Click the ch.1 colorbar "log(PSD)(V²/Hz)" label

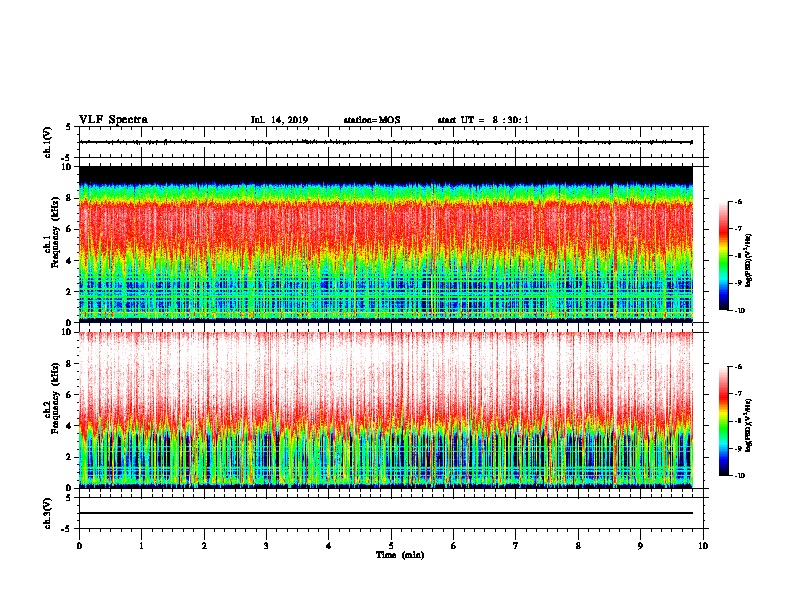point(749,260)
